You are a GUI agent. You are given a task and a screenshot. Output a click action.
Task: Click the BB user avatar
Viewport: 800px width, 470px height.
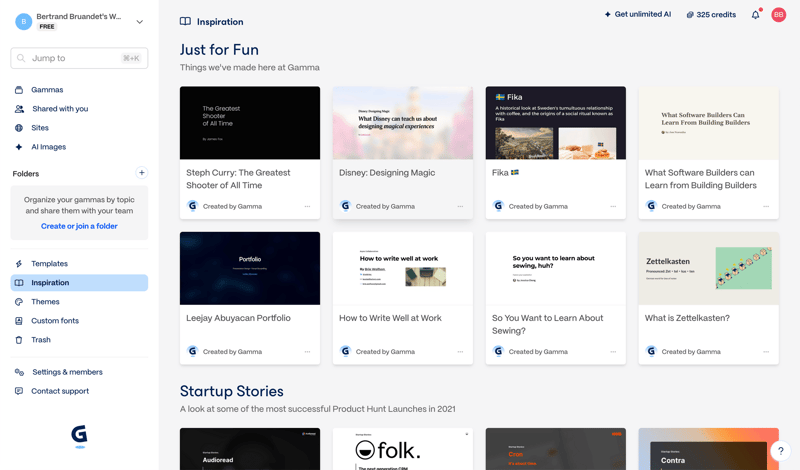pos(778,15)
